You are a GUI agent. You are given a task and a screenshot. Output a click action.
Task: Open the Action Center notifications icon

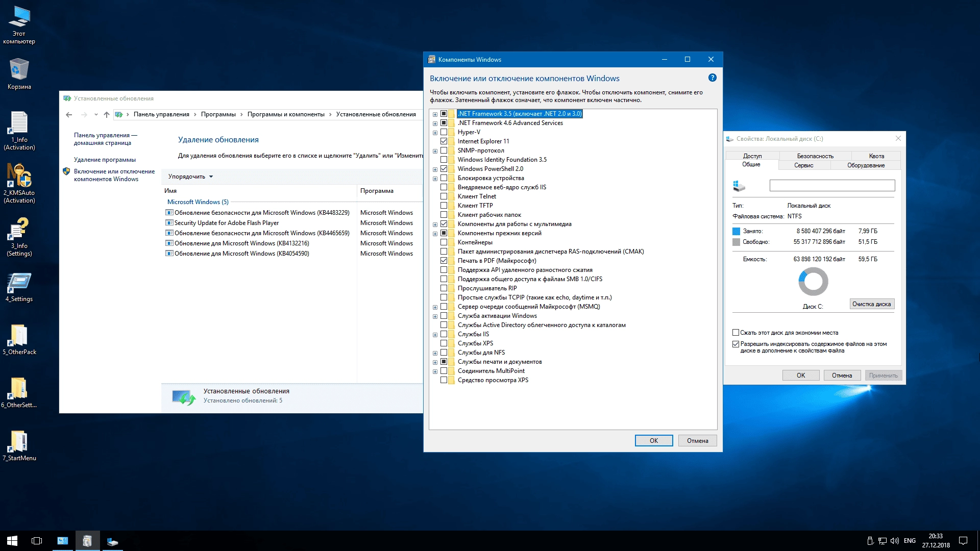point(963,541)
